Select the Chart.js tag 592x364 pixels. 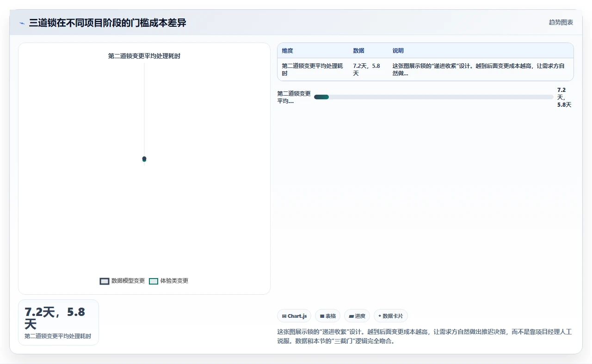pos(294,316)
